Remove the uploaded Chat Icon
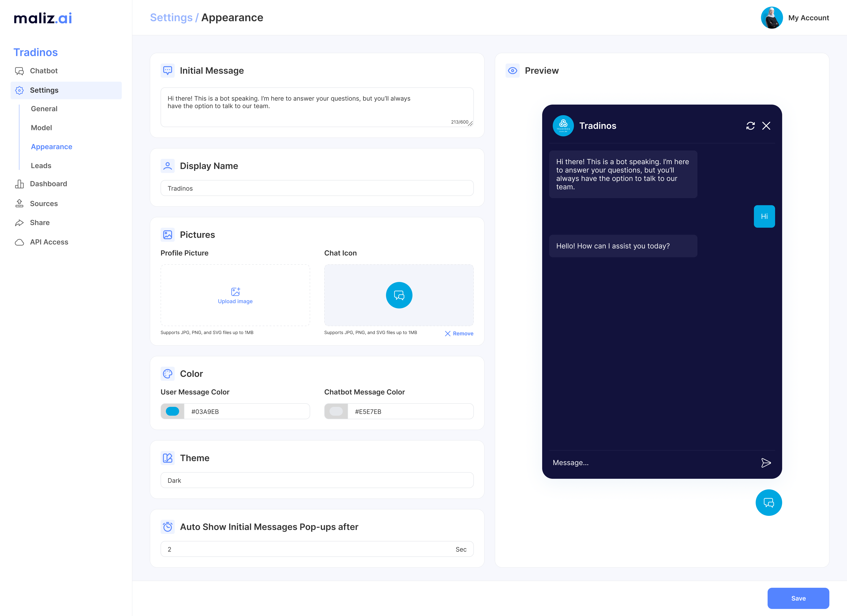The height and width of the screenshot is (616, 847). pyautogui.click(x=459, y=334)
